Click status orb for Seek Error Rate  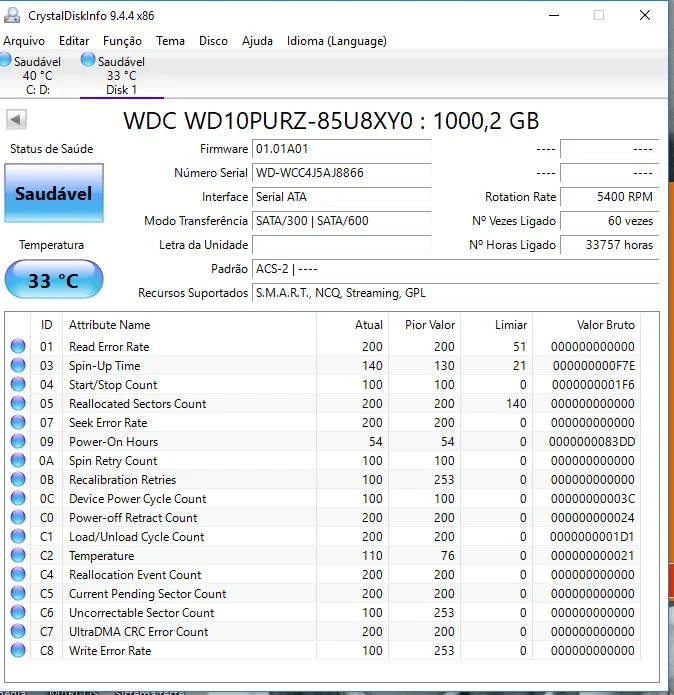[x=18, y=422]
